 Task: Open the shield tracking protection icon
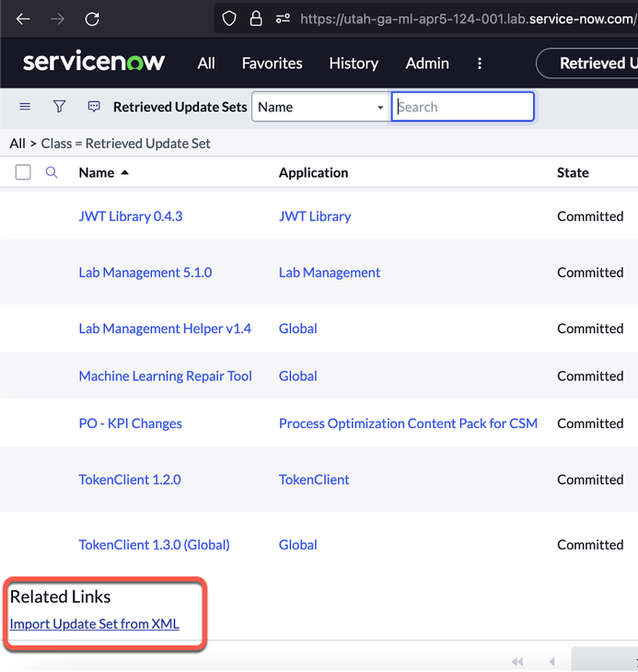(229, 18)
